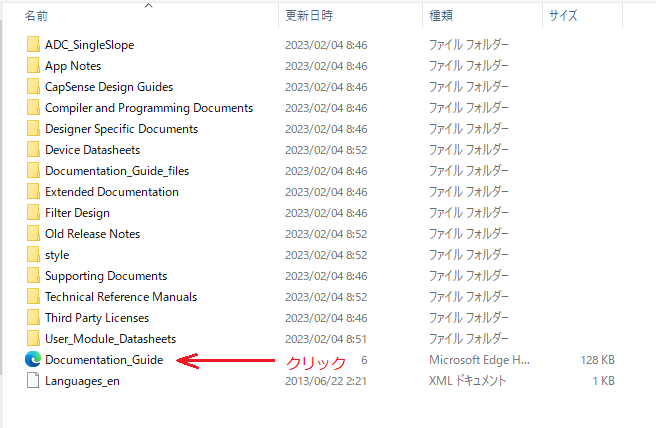Screen dimensions: 656x428
Task: Select the Third Party Licenses name
Action: (x=97, y=318)
